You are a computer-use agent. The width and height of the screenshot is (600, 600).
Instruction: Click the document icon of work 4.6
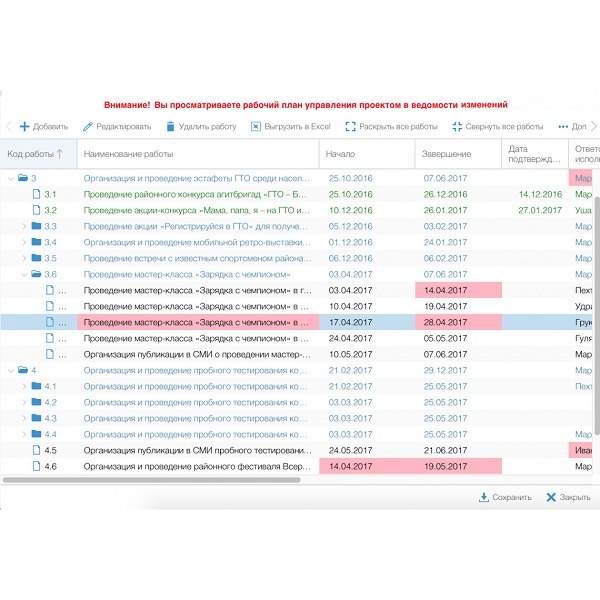tap(36, 466)
